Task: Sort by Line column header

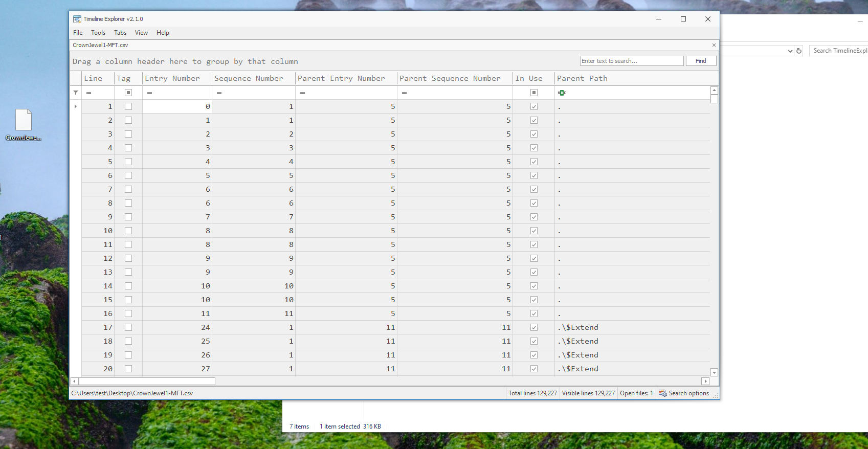Action: [x=98, y=78]
